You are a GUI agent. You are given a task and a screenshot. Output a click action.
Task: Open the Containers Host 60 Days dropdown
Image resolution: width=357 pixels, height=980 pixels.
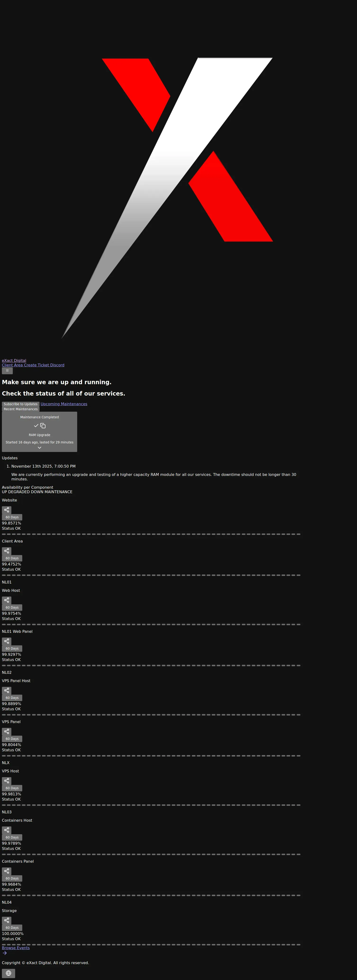coord(12,837)
